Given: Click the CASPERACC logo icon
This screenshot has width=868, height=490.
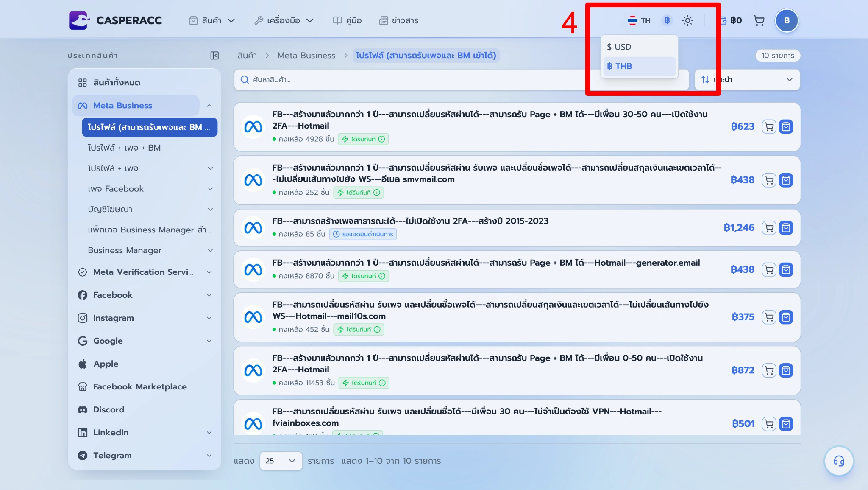Looking at the screenshot, I should point(79,20).
